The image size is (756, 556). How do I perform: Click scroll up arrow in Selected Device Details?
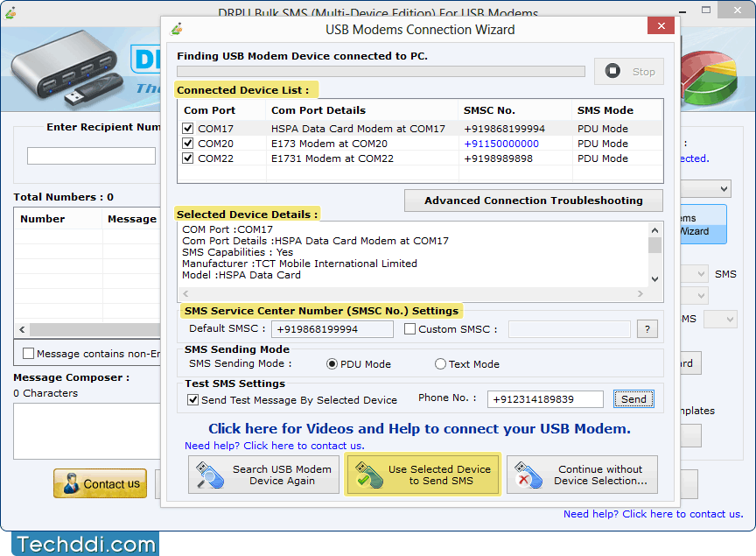654,230
